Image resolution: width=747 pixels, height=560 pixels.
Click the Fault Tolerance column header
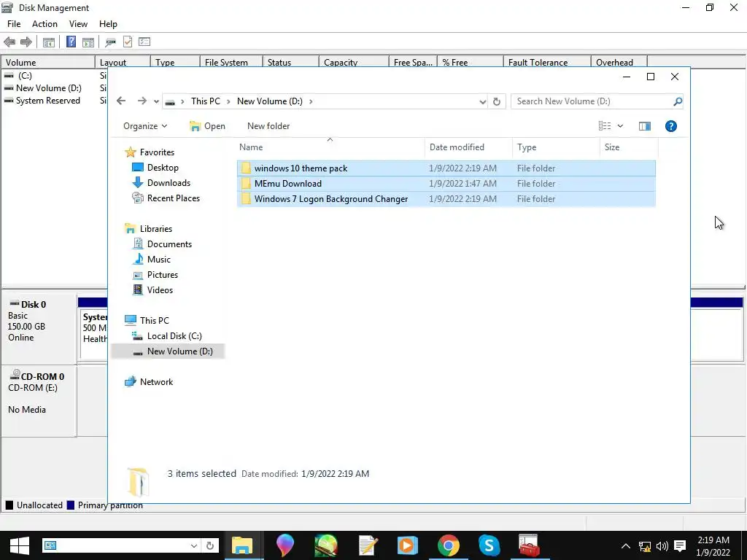[547, 63]
